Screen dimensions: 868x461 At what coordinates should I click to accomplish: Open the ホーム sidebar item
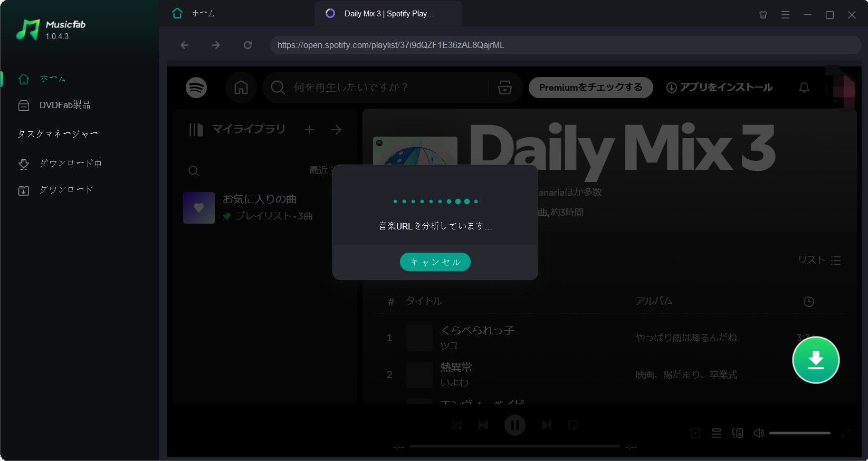(53, 79)
